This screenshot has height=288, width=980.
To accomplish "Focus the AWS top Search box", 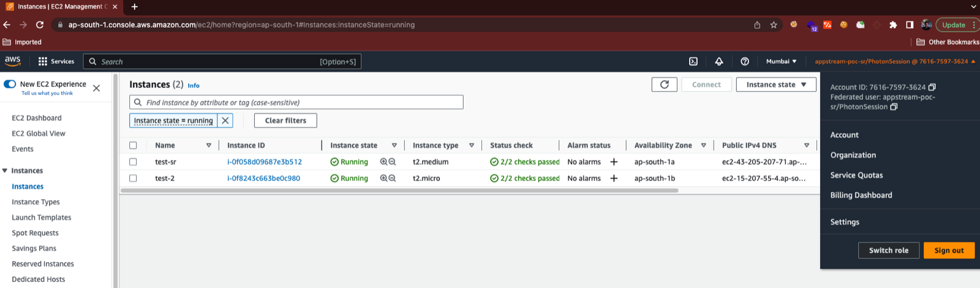I will tap(222, 61).
